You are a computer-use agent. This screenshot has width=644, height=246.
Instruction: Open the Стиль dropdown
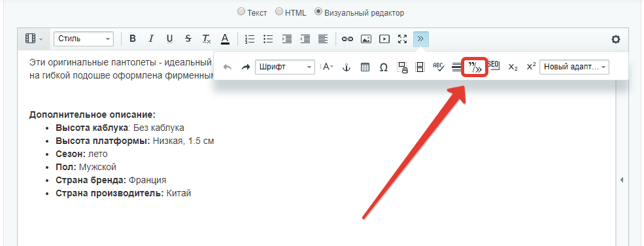(x=84, y=39)
